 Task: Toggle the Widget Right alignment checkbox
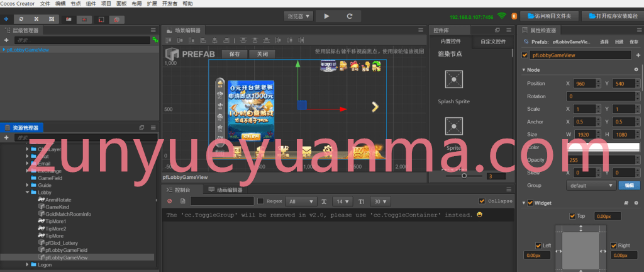click(x=613, y=246)
